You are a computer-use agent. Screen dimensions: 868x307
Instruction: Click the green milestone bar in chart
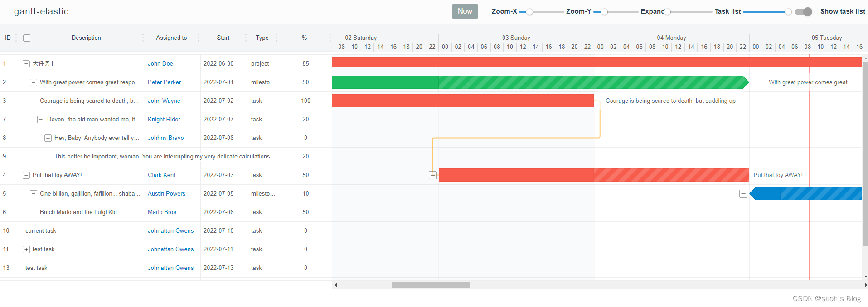[x=539, y=82]
